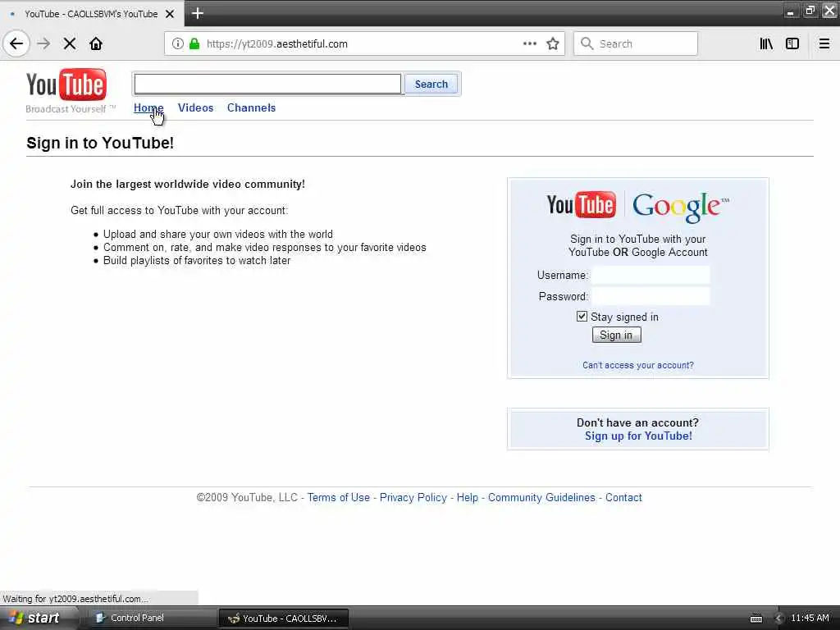The image size is (840, 630).
Task: Open the Videos navigation link
Action: 195,107
